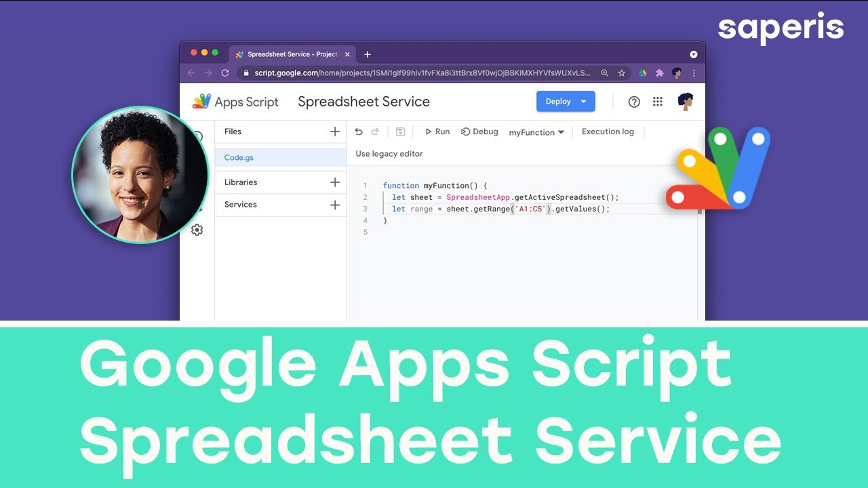Click code line 2 with getActiveSpreadsheet
This screenshot has width=868, height=488.
tap(506, 197)
